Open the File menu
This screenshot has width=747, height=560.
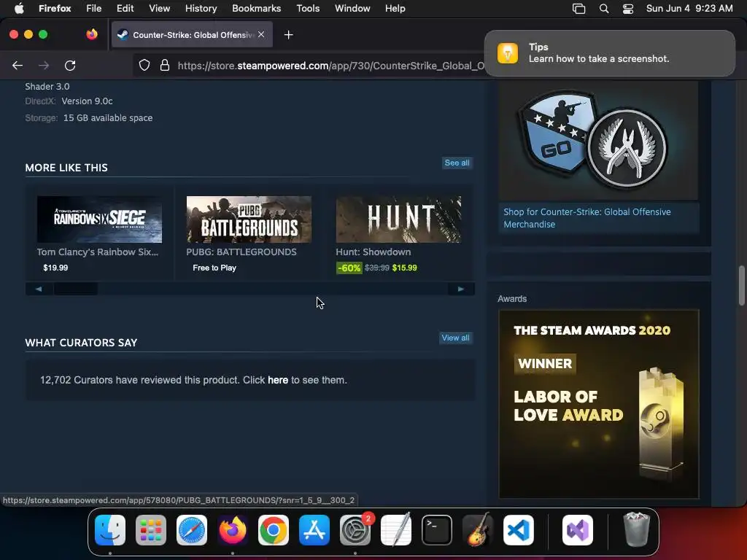point(94,8)
